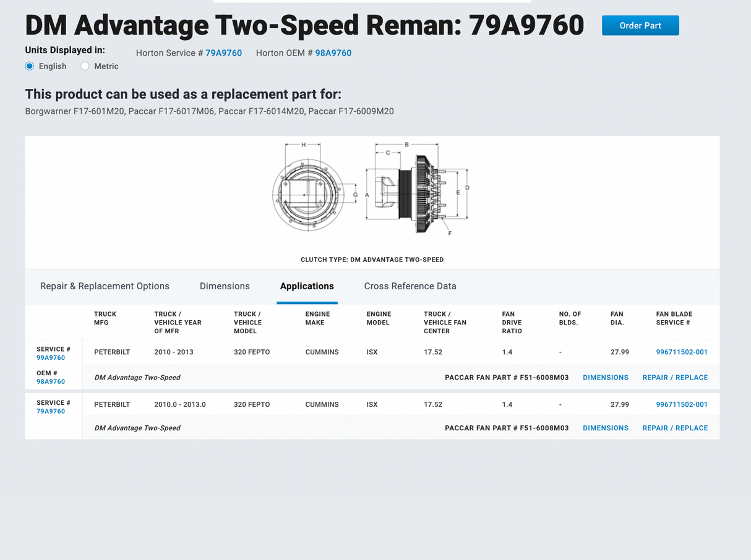The height and width of the screenshot is (560, 751).
Task: Click the '2010 - 2013' year cell
Action: (x=174, y=352)
